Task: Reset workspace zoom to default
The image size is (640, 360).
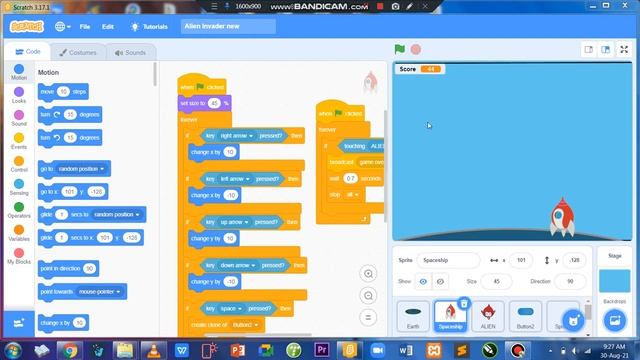Action: pyautogui.click(x=368, y=317)
